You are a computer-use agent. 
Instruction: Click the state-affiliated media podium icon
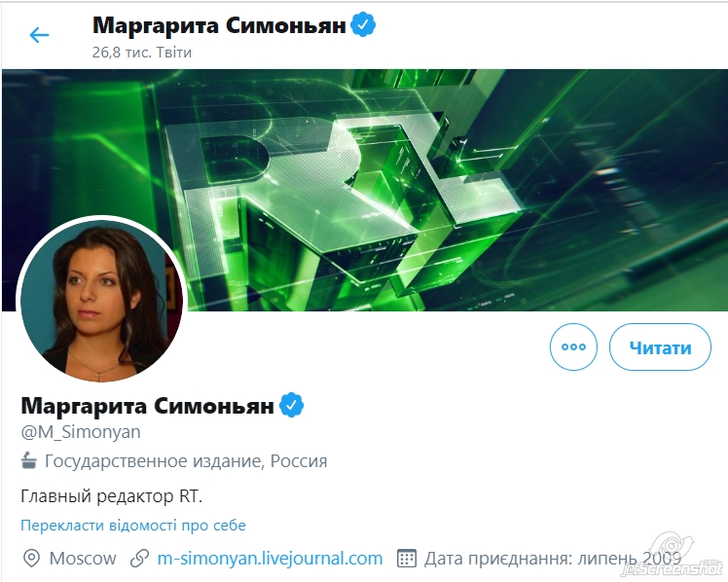pyautogui.click(x=29, y=461)
